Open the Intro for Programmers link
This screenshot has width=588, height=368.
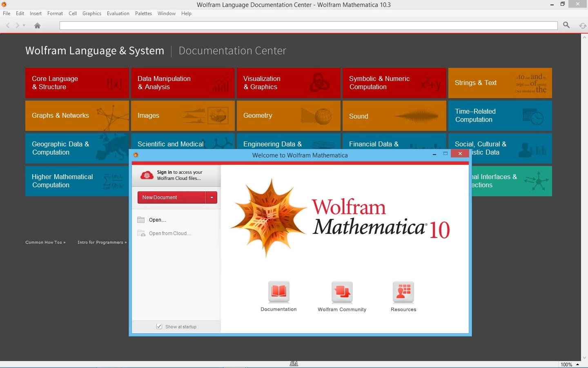click(x=102, y=242)
